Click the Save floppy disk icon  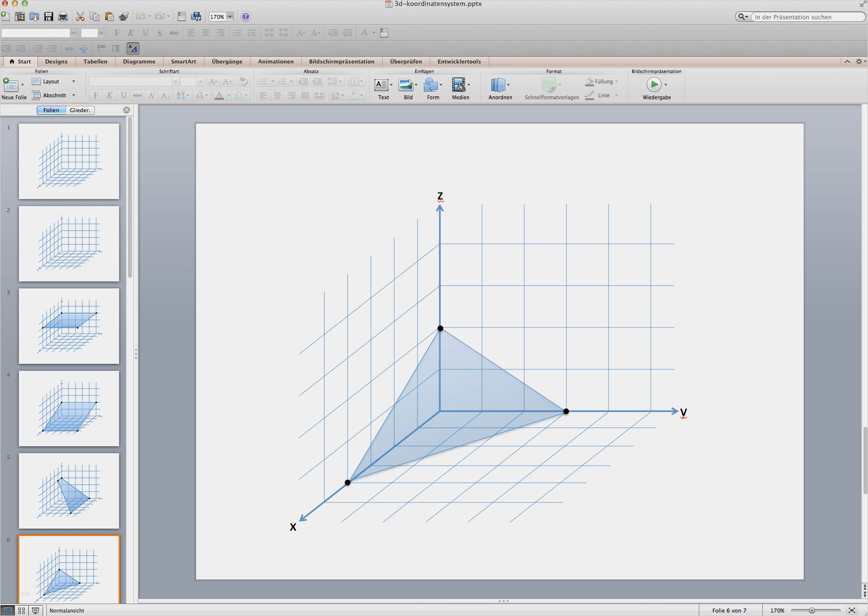49,17
